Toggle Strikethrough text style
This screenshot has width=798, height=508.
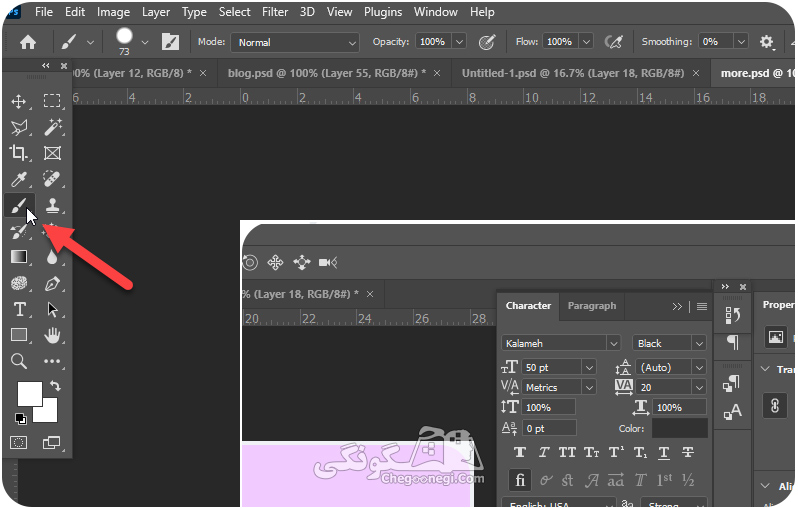[688, 452]
